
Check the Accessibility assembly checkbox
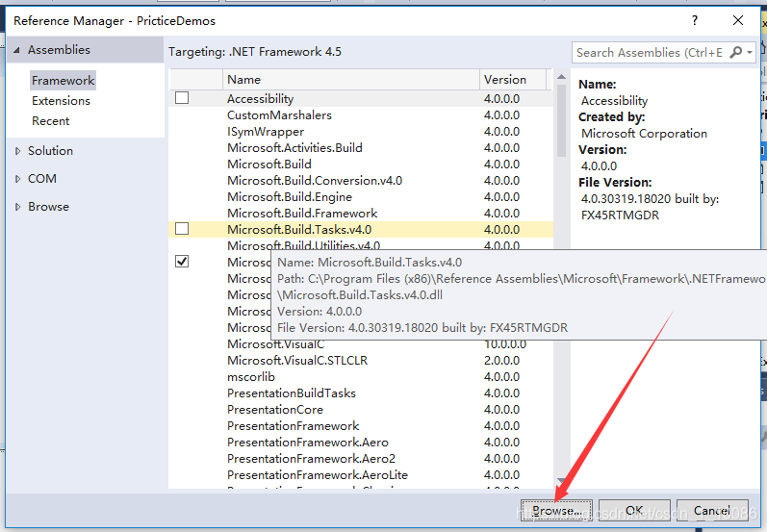182,98
